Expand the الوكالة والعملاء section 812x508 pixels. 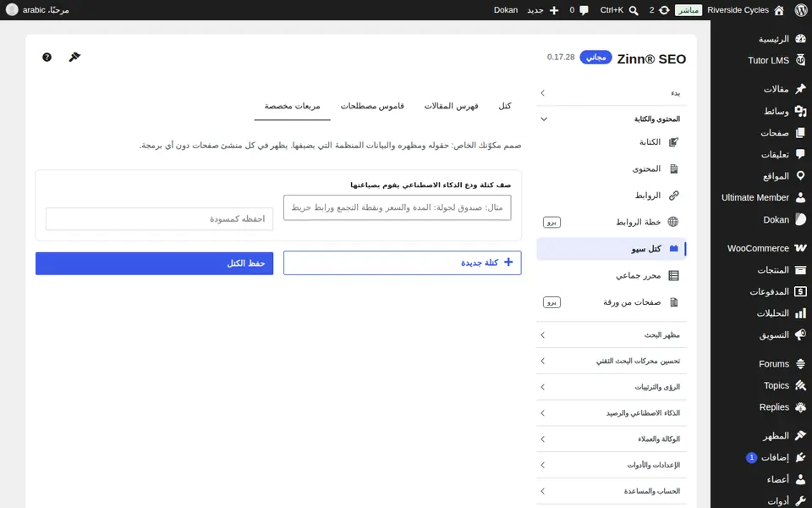(612, 439)
